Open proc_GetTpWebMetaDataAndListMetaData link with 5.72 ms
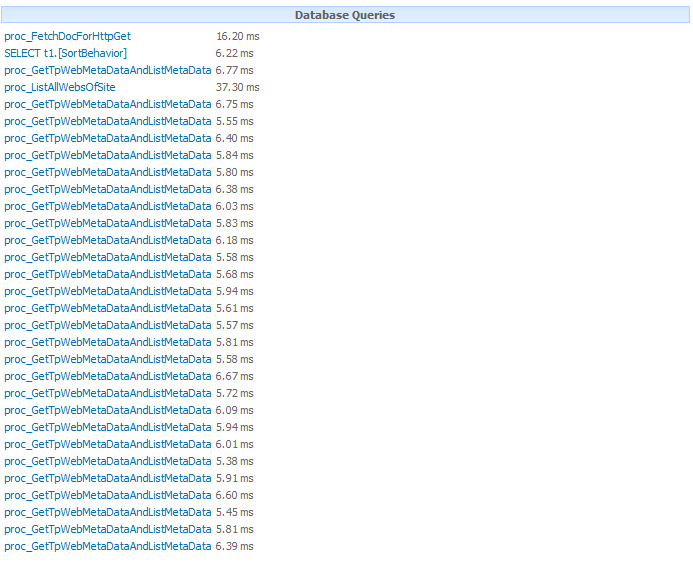This screenshot has height=562, width=693. [x=108, y=393]
